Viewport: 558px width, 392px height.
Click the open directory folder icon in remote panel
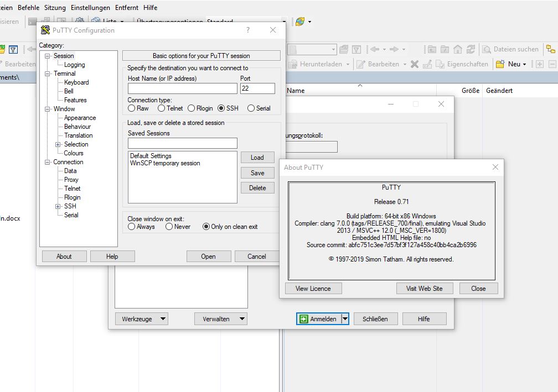click(344, 49)
